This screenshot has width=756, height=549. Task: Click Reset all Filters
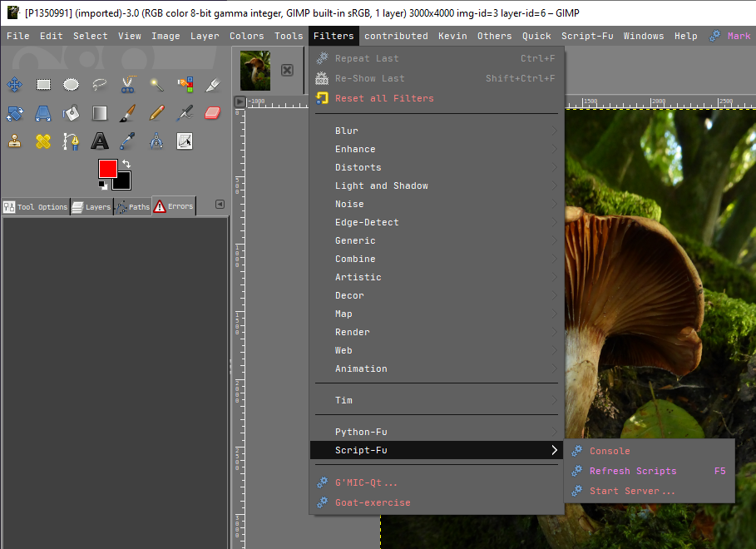[x=437, y=98]
